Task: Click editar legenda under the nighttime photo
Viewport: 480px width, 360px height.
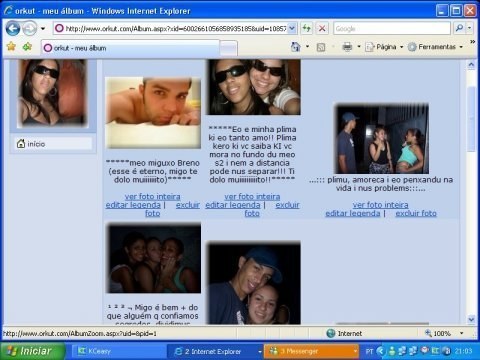Action: click(x=353, y=213)
